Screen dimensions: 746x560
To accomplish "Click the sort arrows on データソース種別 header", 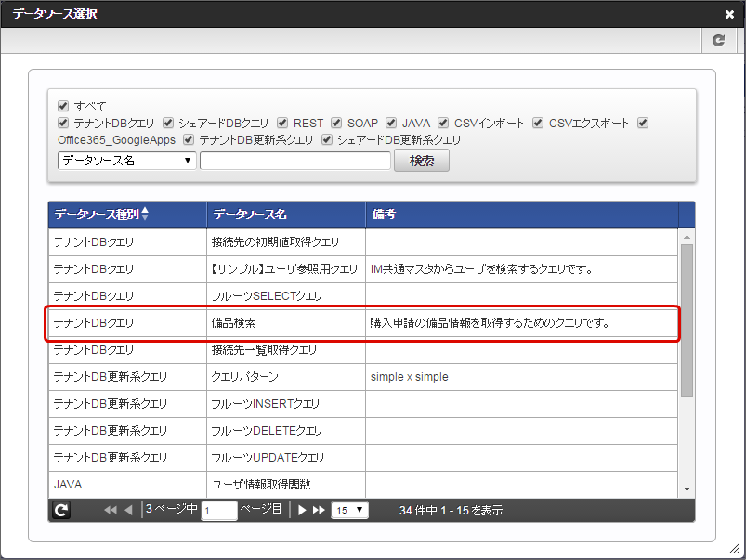I will (x=144, y=215).
